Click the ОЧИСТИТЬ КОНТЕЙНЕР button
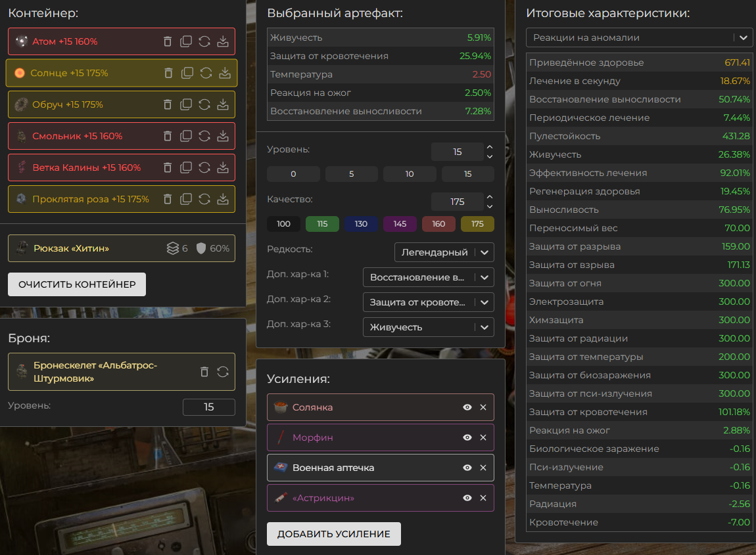Screen dimensions: 756x555 coord(77,284)
